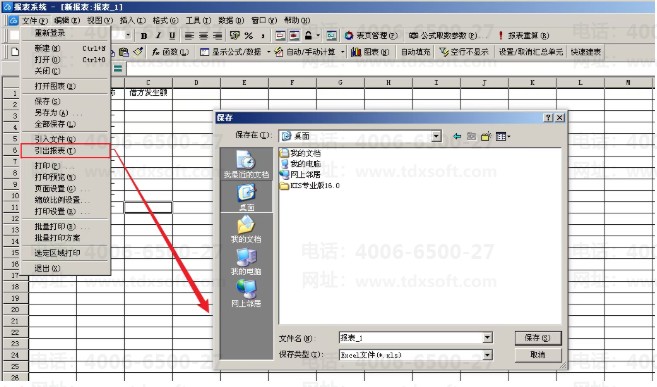Screen dimensions: 657x387
Task: Apply percent style with the % icon
Action: click(248, 36)
